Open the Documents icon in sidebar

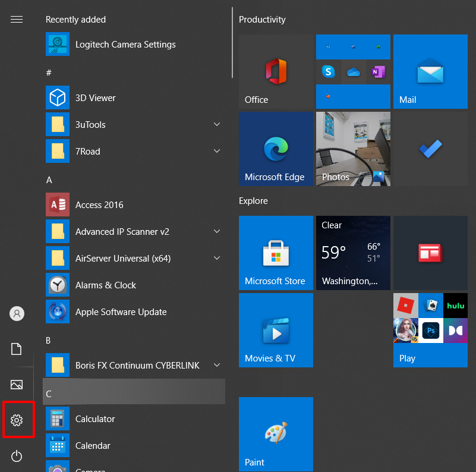pyautogui.click(x=17, y=349)
